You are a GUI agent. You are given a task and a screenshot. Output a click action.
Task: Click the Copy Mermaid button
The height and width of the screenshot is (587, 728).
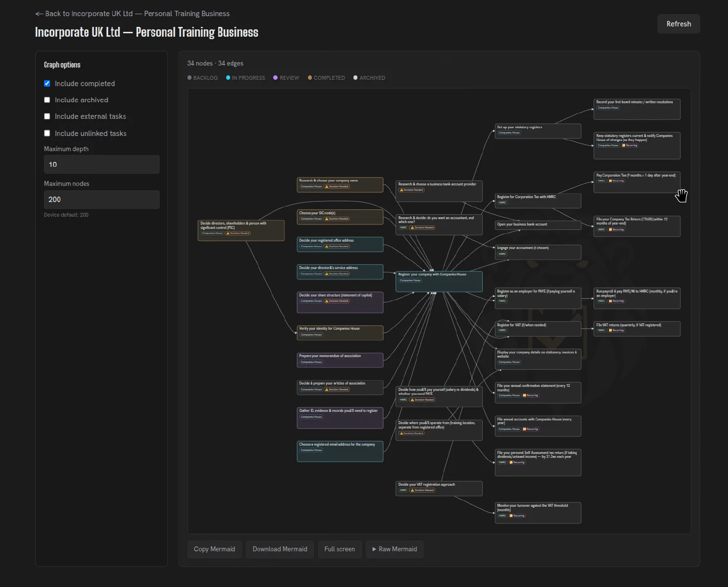214,549
